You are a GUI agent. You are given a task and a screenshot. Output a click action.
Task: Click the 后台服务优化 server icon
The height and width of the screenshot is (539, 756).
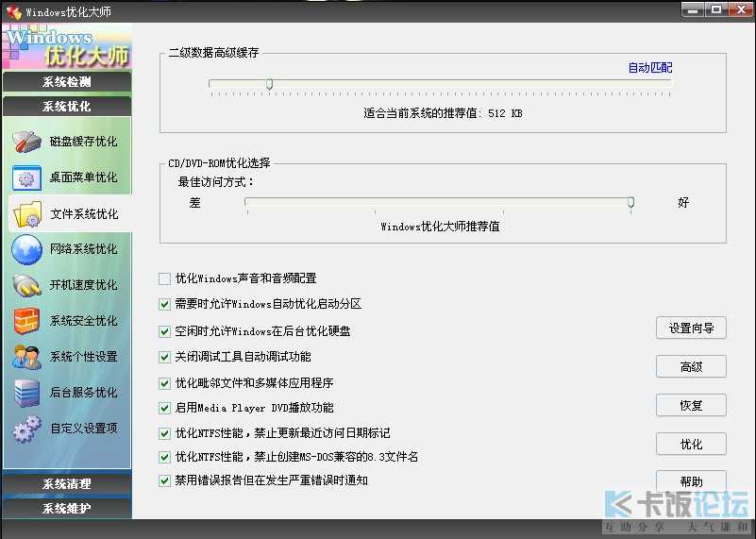(26, 393)
